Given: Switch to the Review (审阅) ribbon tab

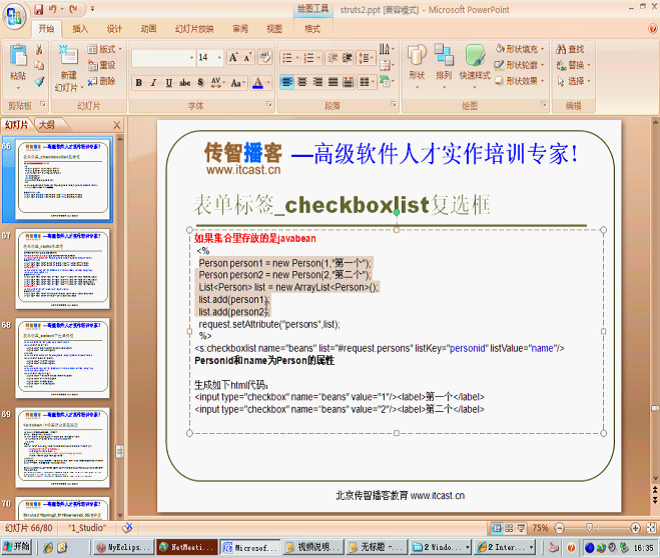Looking at the screenshot, I should 240,29.
